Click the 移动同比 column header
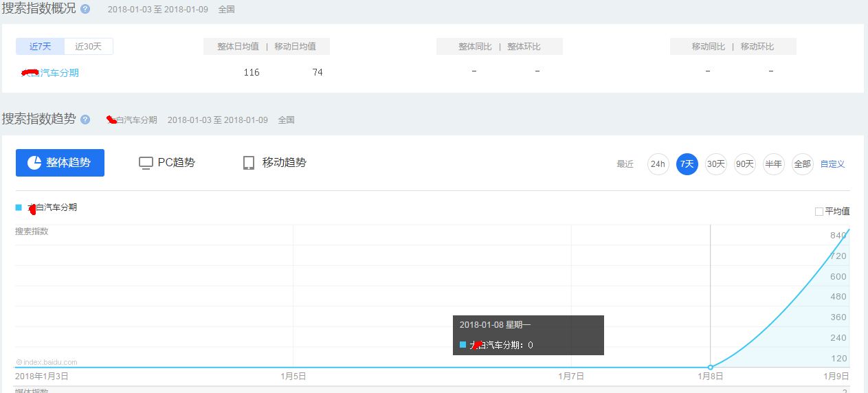 (x=708, y=47)
